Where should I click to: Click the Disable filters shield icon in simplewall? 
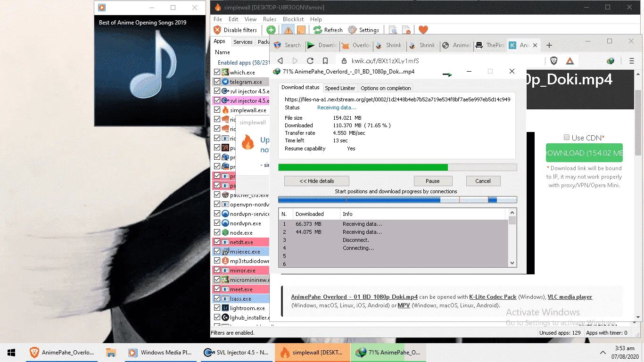pyautogui.click(x=217, y=30)
